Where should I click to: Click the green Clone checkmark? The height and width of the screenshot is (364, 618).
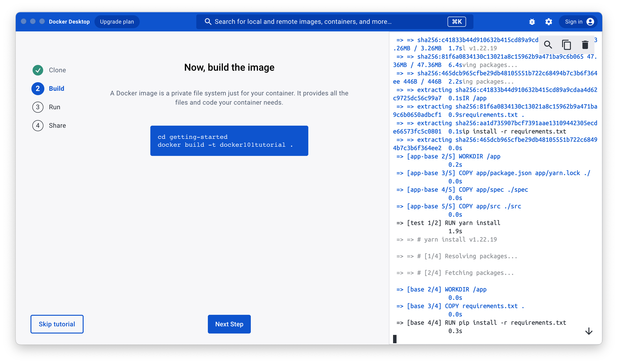(38, 70)
